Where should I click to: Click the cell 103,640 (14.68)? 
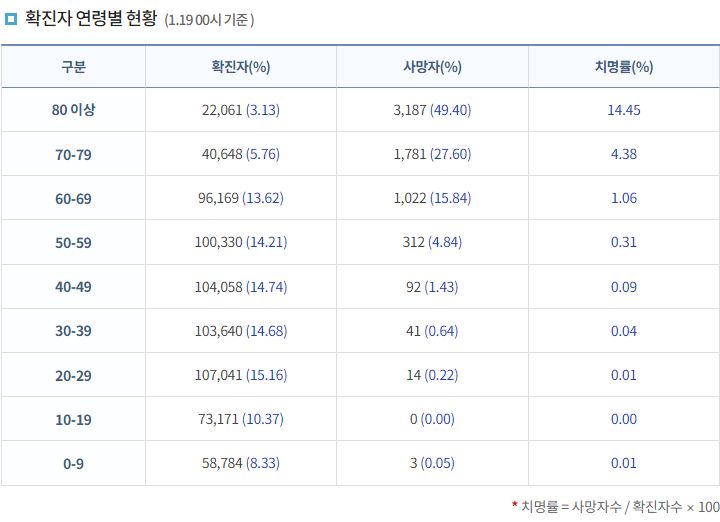[241, 331]
